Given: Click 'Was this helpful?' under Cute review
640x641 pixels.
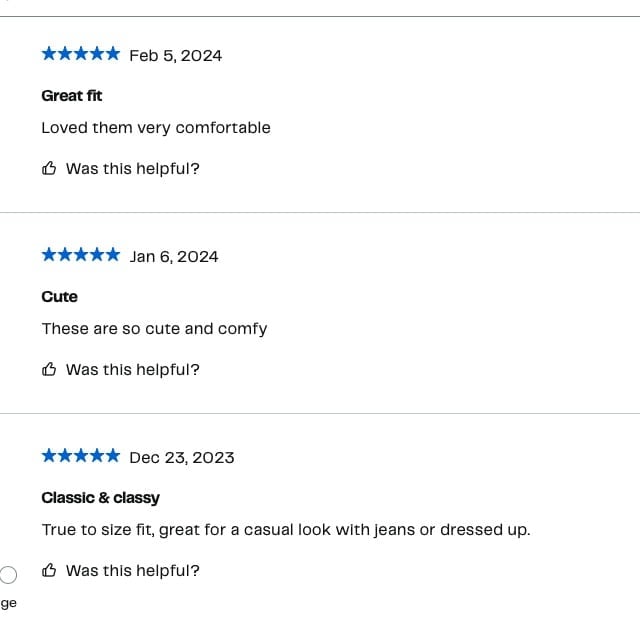Looking at the screenshot, I should point(133,370).
